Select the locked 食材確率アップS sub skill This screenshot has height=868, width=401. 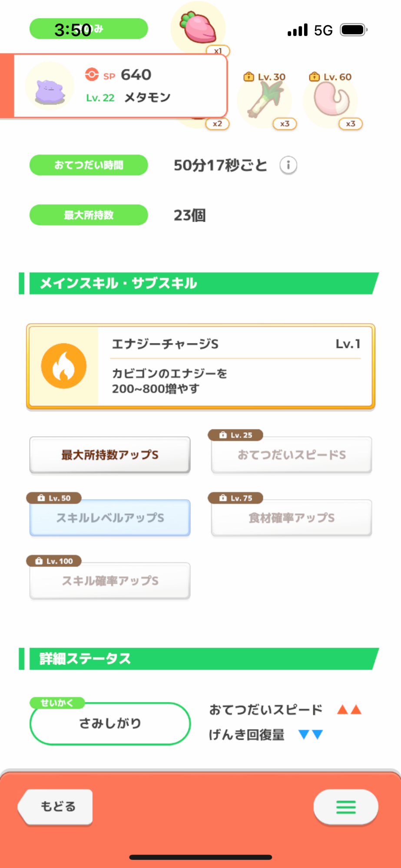coord(292,518)
